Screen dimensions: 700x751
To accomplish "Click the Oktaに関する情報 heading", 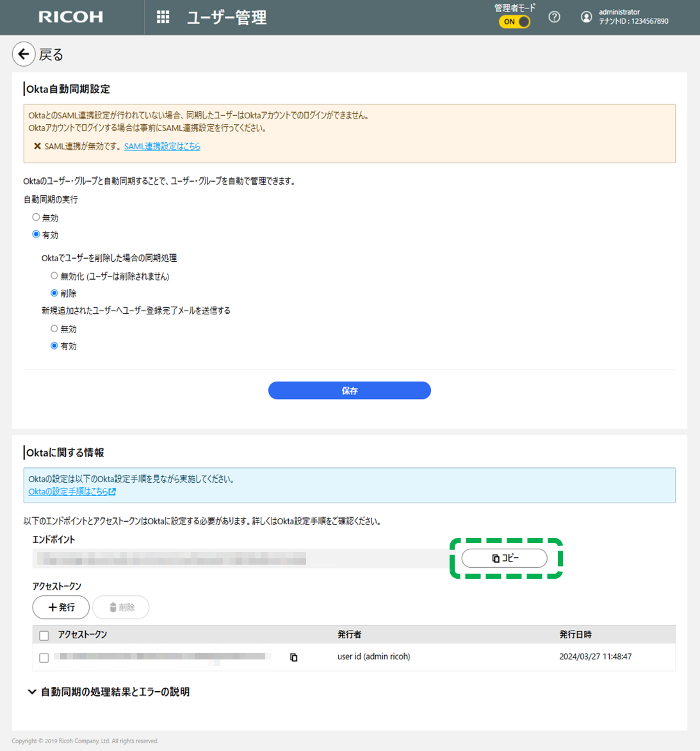I will point(65,453).
